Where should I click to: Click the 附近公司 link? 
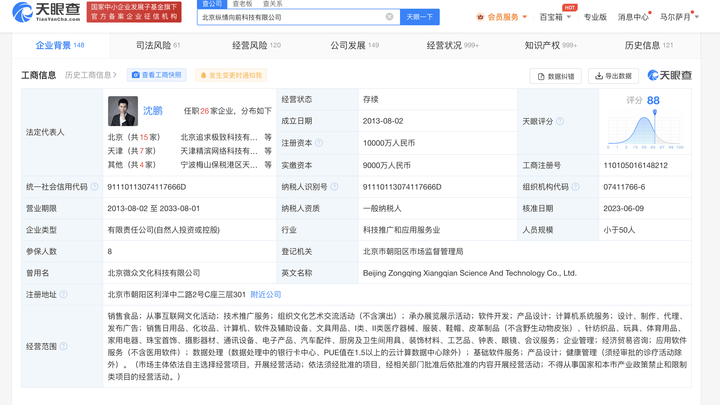pyautogui.click(x=266, y=294)
